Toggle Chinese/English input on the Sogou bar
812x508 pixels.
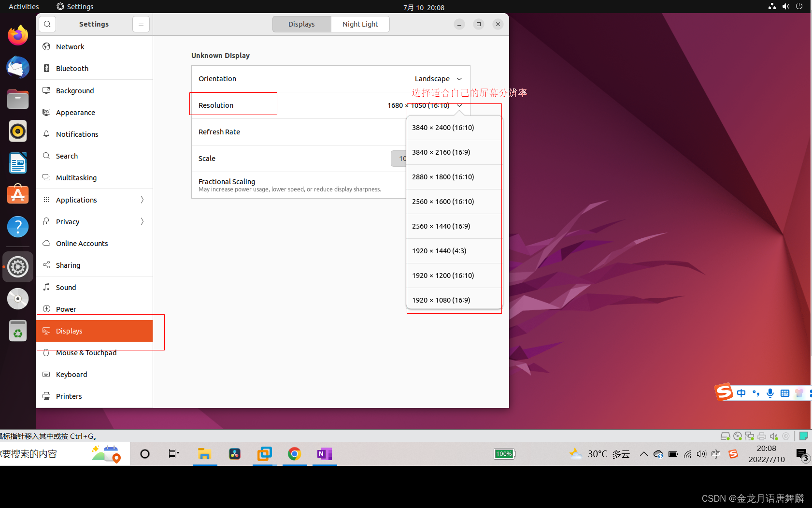(741, 393)
